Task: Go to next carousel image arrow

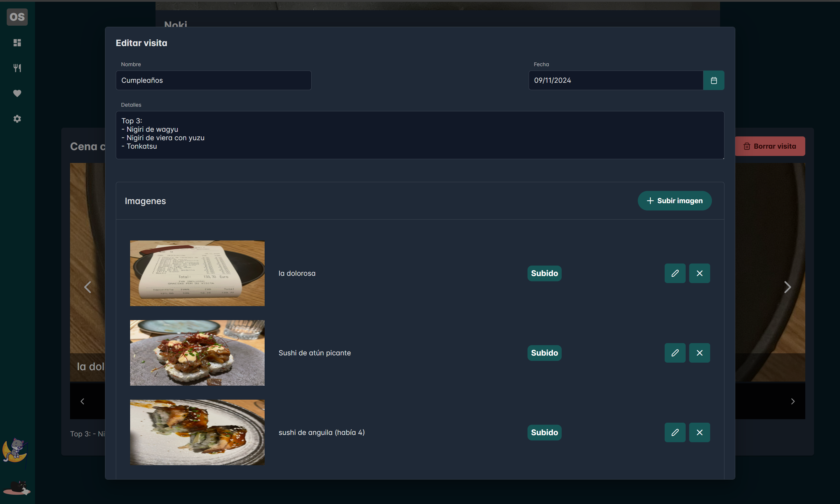Action: point(787,287)
